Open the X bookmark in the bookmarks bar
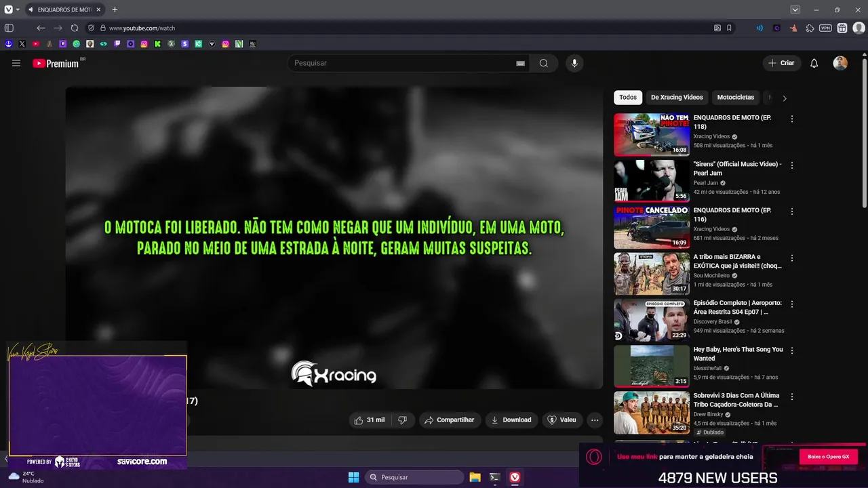The image size is (868, 488). pos(22,44)
